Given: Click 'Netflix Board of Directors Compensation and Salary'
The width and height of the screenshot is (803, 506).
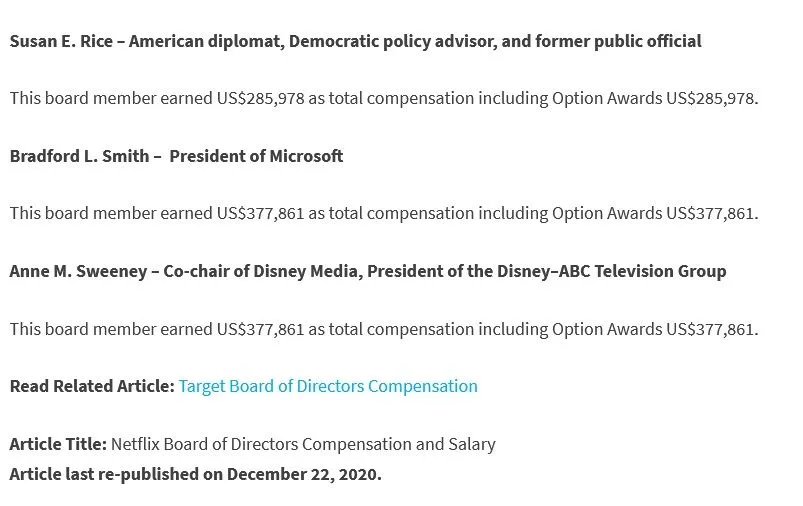Looking at the screenshot, I should 303,445.
